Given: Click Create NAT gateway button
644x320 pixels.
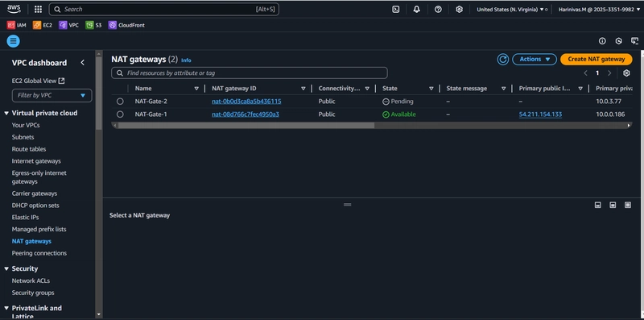Looking at the screenshot, I should point(596,59).
